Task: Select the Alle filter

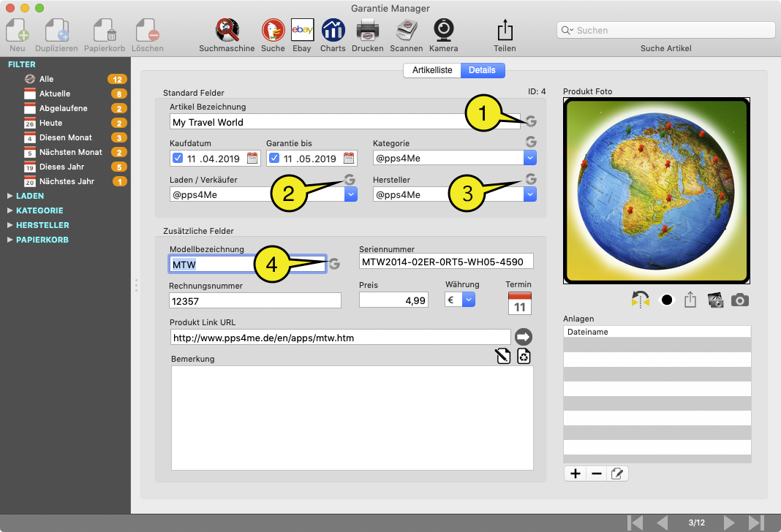Action: [66, 79]
